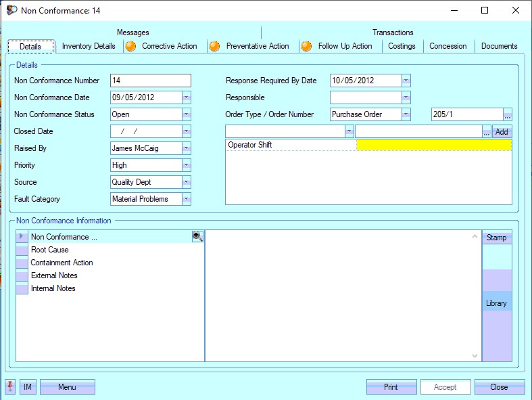Screen dimensions: 532x400
Task: Switch to the Inventory Details tab
Action: [89, 46]
